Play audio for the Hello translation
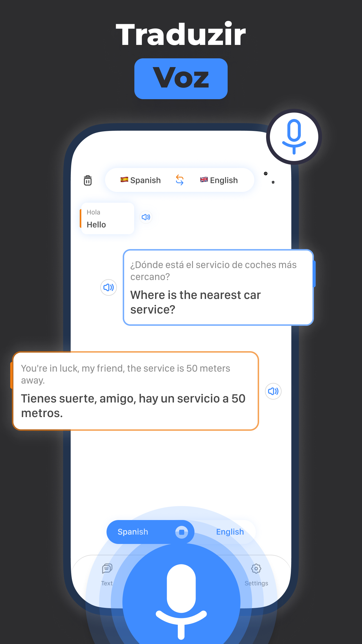 click(146, 217)
